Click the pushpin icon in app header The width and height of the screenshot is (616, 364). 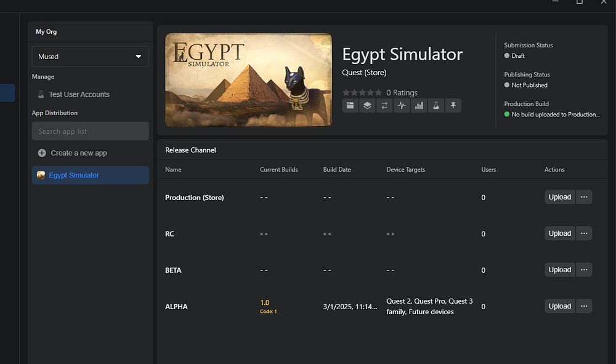point(453,105)
